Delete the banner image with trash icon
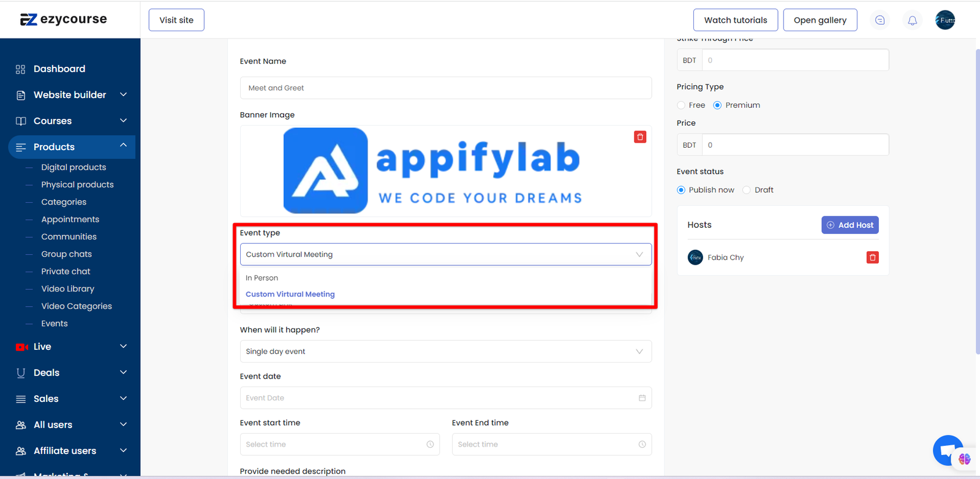 coord(640,137)
